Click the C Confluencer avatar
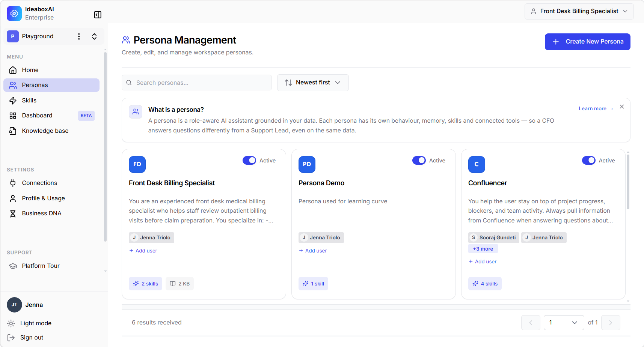Image resolution: width=644 pixels, height=347 pixels. (477, 164)
